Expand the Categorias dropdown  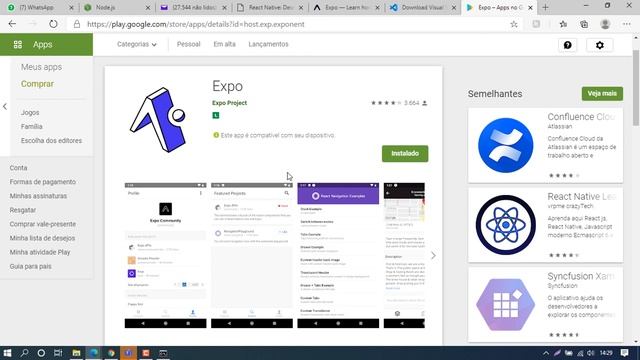tap(136, 44)
